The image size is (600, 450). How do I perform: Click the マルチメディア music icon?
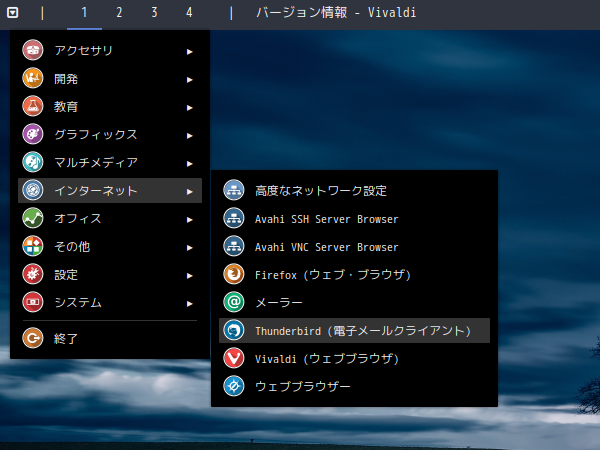[33, 162]
